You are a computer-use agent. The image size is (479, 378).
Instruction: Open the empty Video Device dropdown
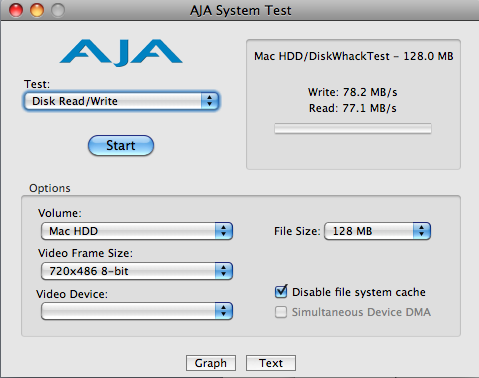pyautogui.click(x=137, y=311)
